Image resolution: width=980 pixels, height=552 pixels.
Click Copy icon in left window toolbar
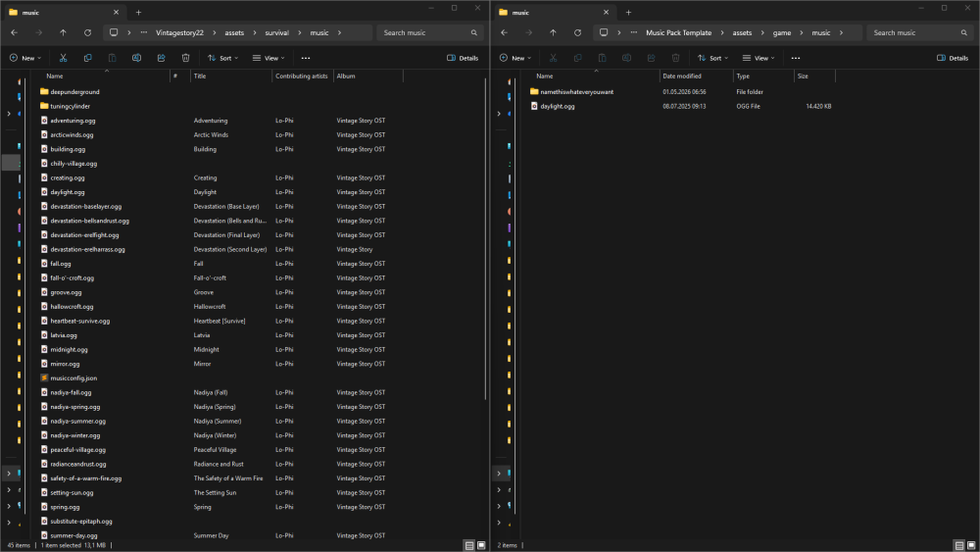[x=87, y=58]
